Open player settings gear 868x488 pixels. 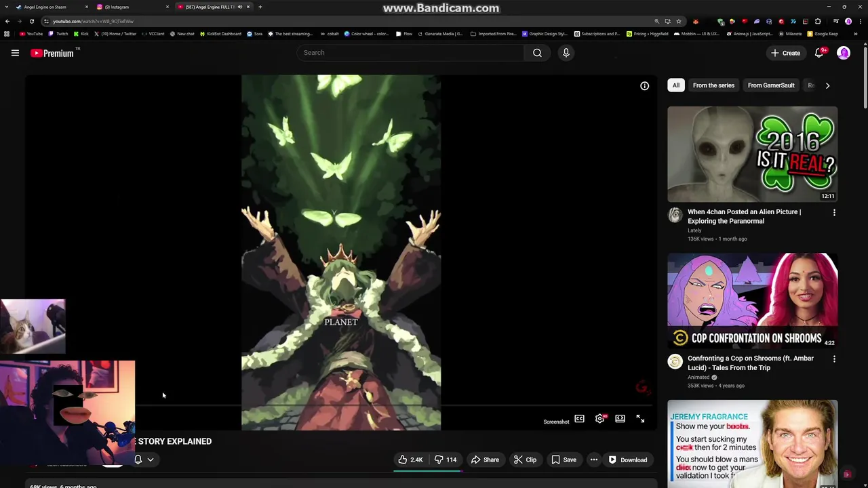[599, 419]
